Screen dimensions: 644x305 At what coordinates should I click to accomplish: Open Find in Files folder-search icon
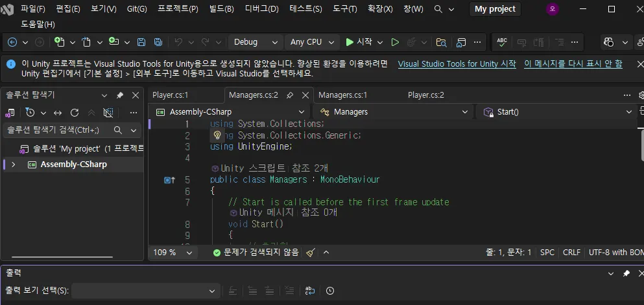click(441, 42)
